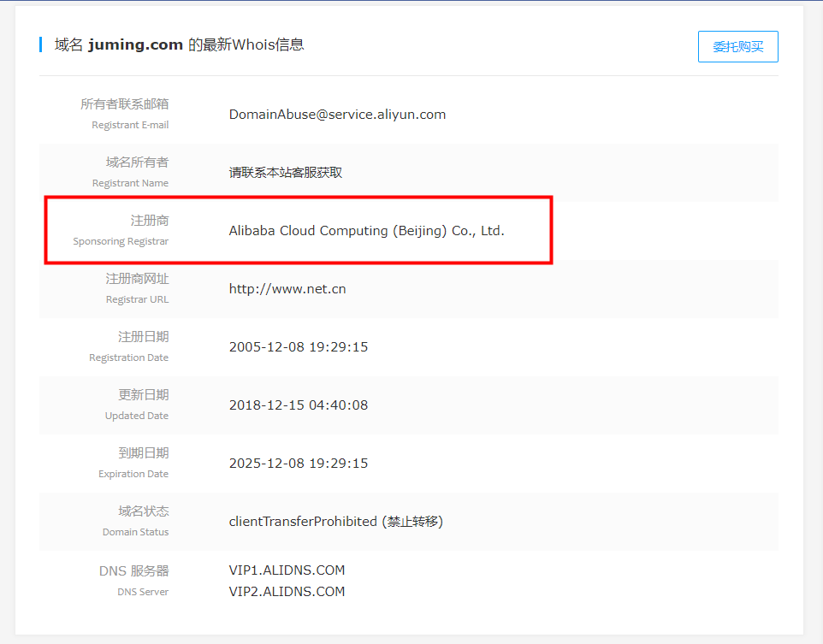This screenshot has width=823, height=644.
Task: Click the 所有者联系邮箱 field label
Action: [125, 104]
